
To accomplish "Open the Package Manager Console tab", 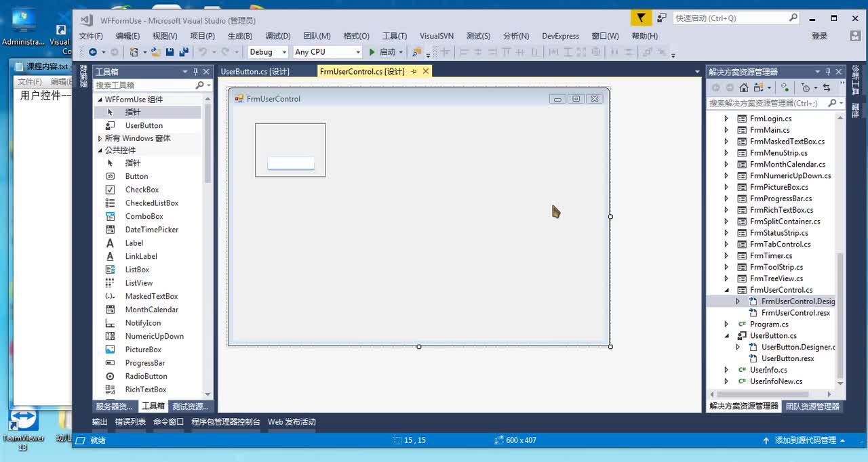I will (x=226, y=421).
